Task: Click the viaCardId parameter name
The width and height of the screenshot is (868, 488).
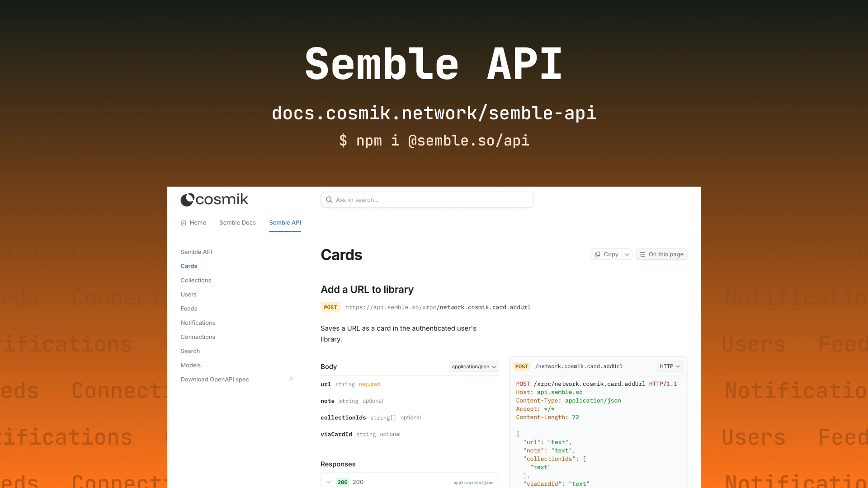Action: pos(336,435)
